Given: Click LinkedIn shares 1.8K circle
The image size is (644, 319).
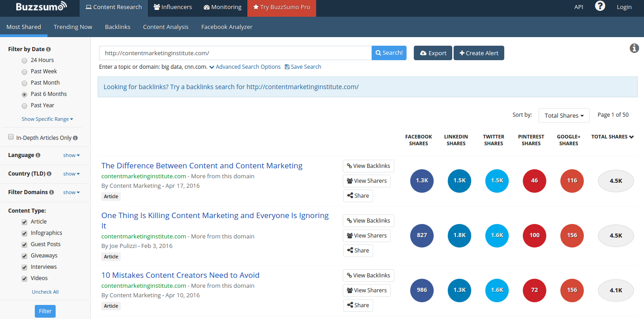Looking at the screenshot, I should [459, 235].
